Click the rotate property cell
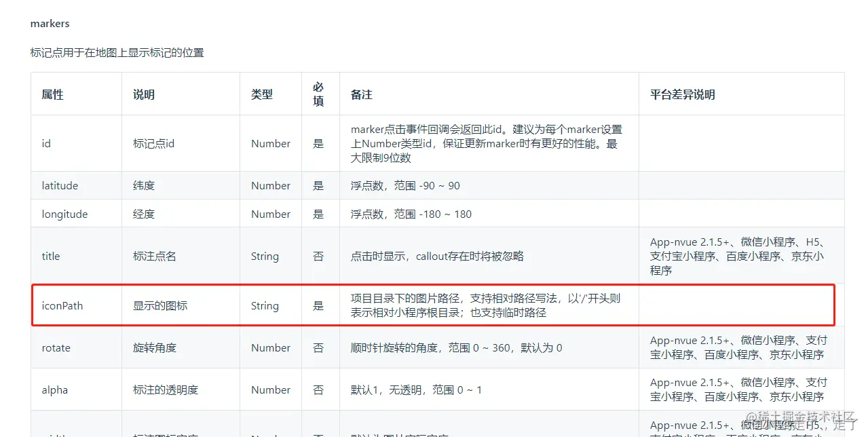 point(55,347)
